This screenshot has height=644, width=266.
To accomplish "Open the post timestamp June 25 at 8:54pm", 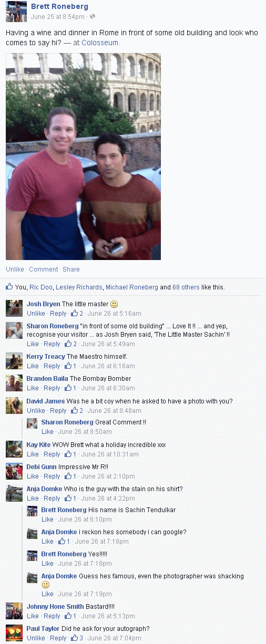I will point(58,16).
